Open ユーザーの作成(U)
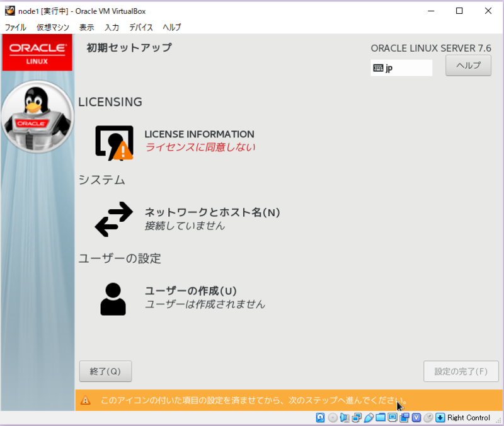The image size is (504, 426). point(191,291)
